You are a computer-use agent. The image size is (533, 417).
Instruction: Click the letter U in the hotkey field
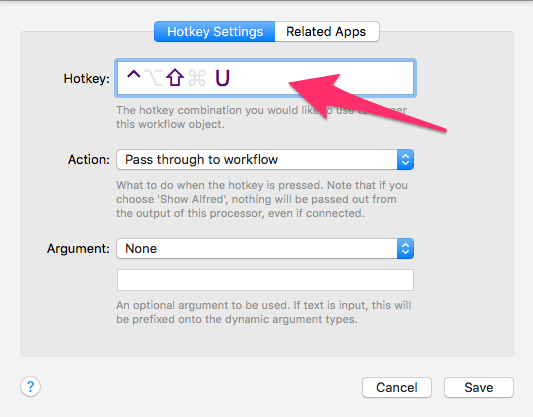(223, 78)
